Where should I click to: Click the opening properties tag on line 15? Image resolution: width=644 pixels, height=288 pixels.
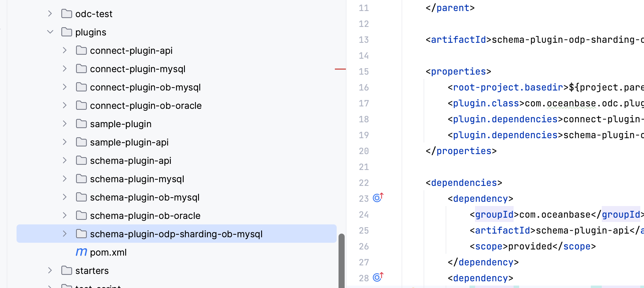[458, 72]
